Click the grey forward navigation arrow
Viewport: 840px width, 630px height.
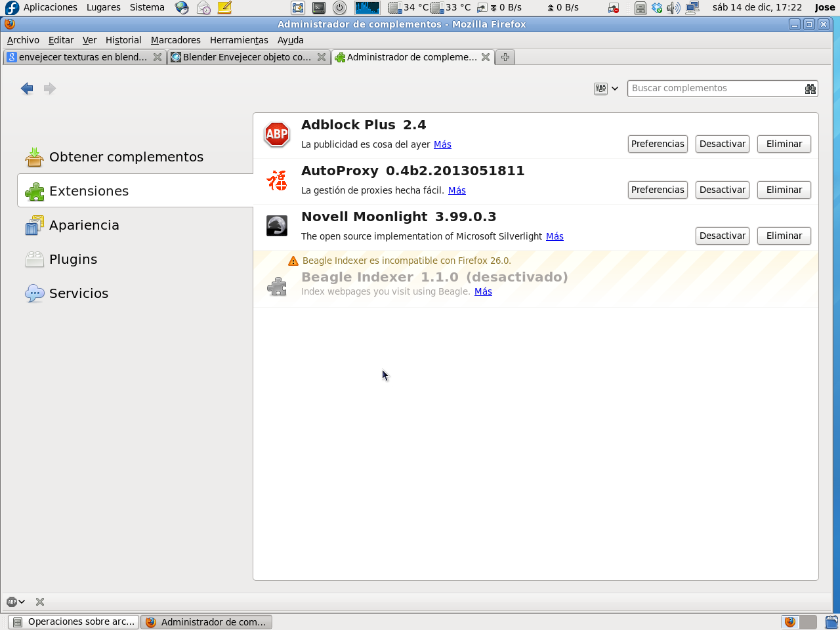coord(50,89)
